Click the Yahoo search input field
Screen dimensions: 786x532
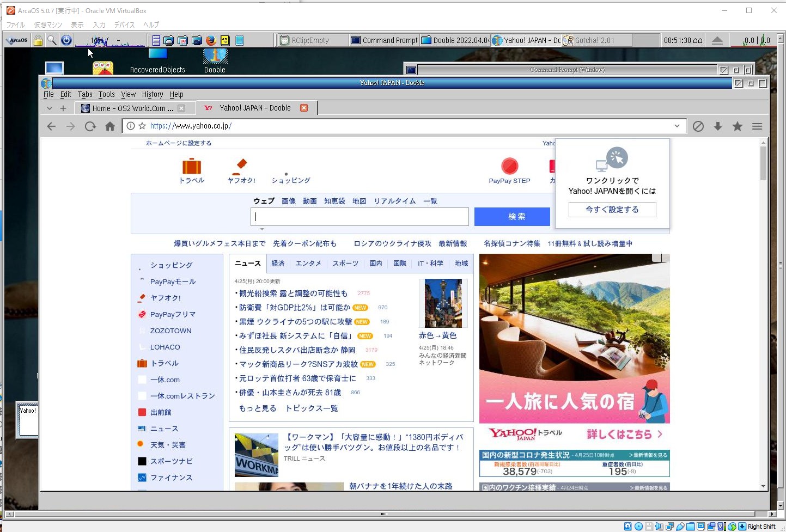(360, 217)
